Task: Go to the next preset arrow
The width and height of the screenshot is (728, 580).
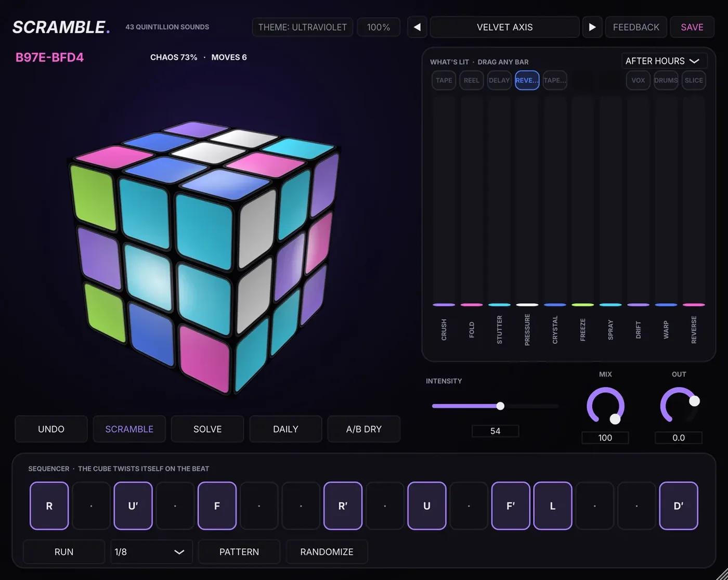Action: tap(592, 27)
